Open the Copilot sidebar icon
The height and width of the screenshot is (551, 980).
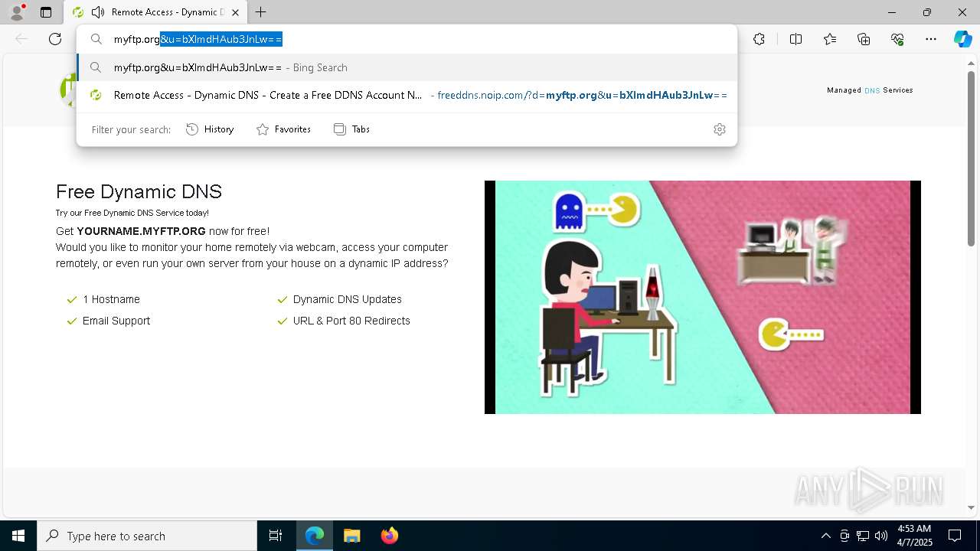(962, 39)
